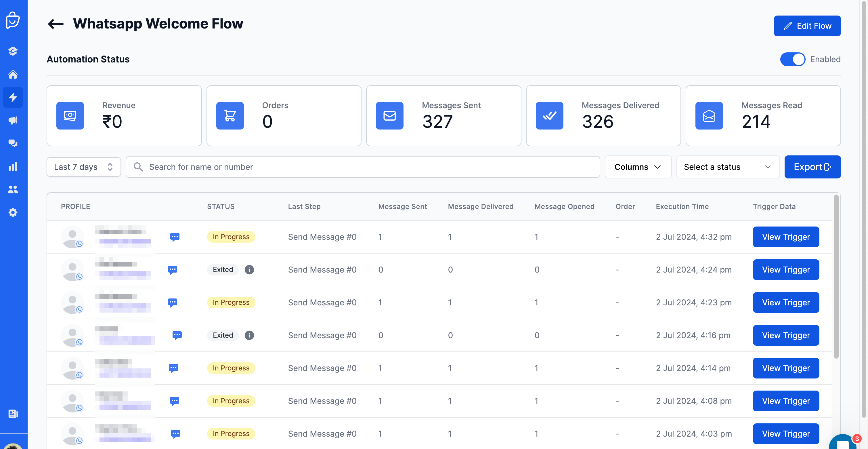This screenshot has width=868, height=449.
Task: Click the 2 Jul 2024, 4:23 pm timestamp
Action: [x=694, y=302]
